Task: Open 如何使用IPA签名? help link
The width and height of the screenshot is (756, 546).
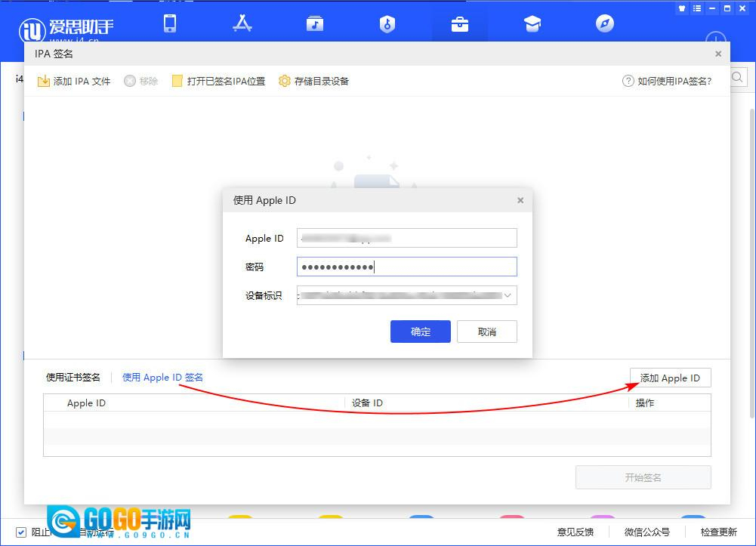Action: 667,81
